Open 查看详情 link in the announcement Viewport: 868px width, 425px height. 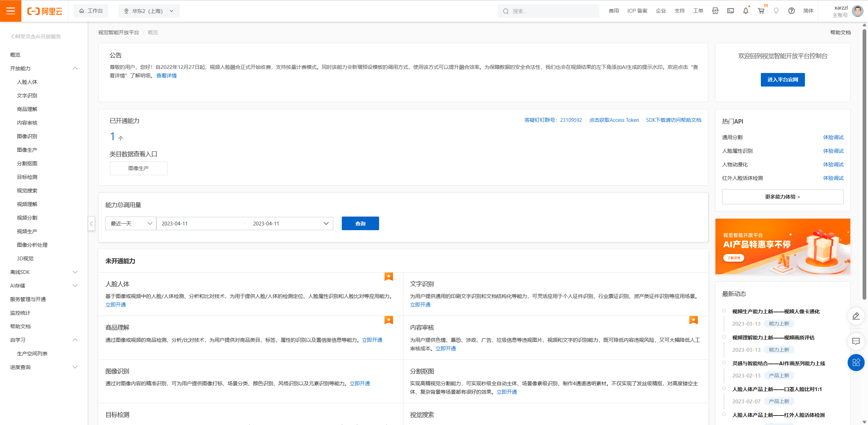tap(166, 76)
